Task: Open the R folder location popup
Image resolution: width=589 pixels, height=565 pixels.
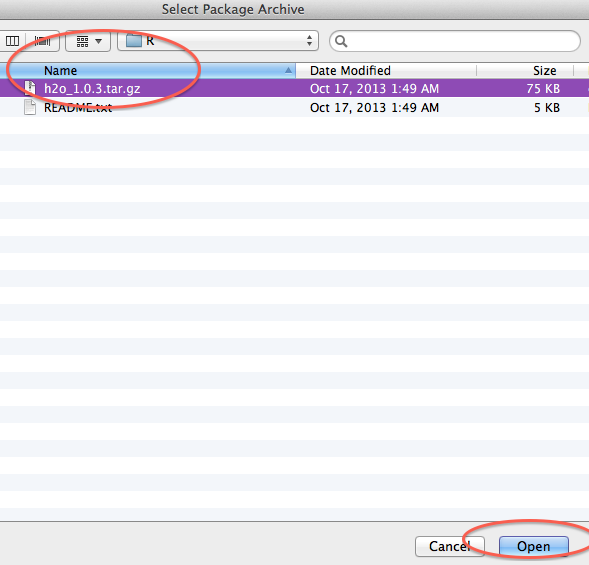Action: (218, 41)
